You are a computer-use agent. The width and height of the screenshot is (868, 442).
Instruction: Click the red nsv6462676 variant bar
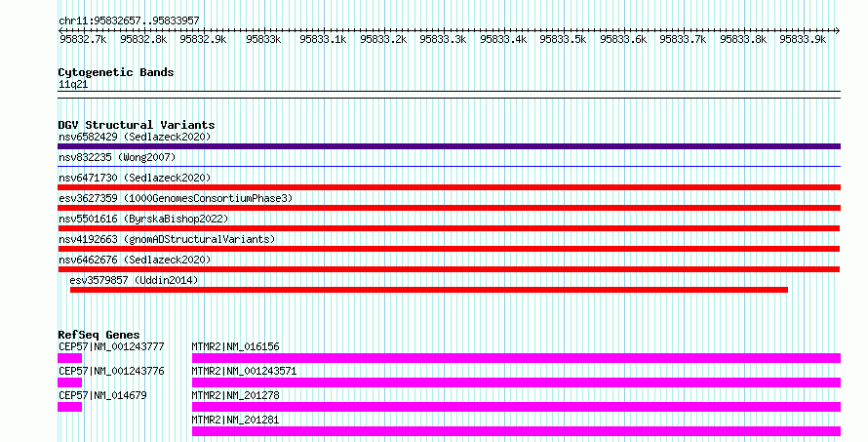449,269
